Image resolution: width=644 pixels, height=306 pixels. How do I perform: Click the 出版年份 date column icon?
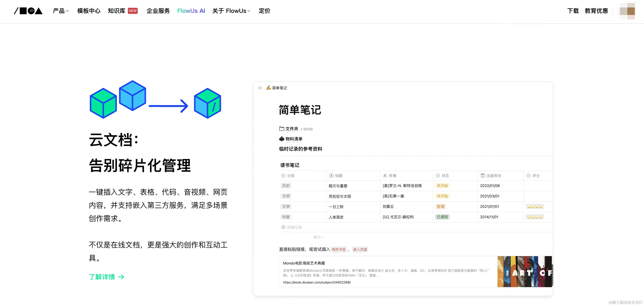[x=483, y=176]
